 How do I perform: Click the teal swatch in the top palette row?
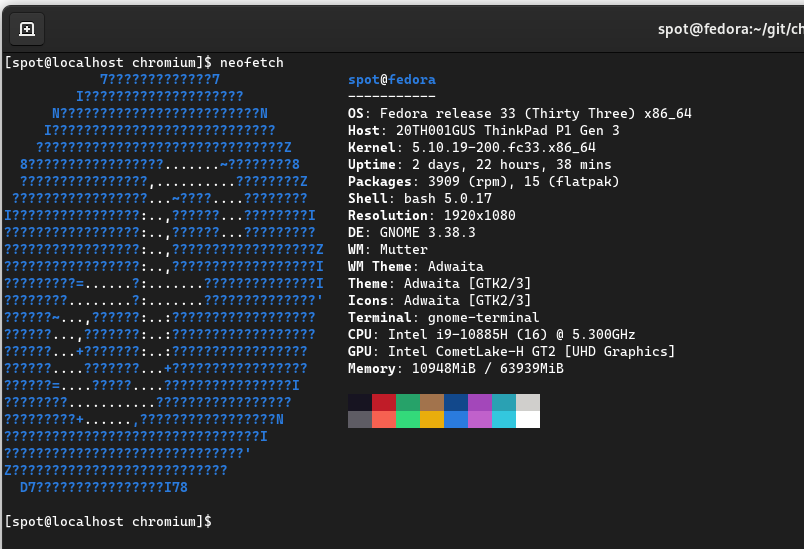point(504,402)
